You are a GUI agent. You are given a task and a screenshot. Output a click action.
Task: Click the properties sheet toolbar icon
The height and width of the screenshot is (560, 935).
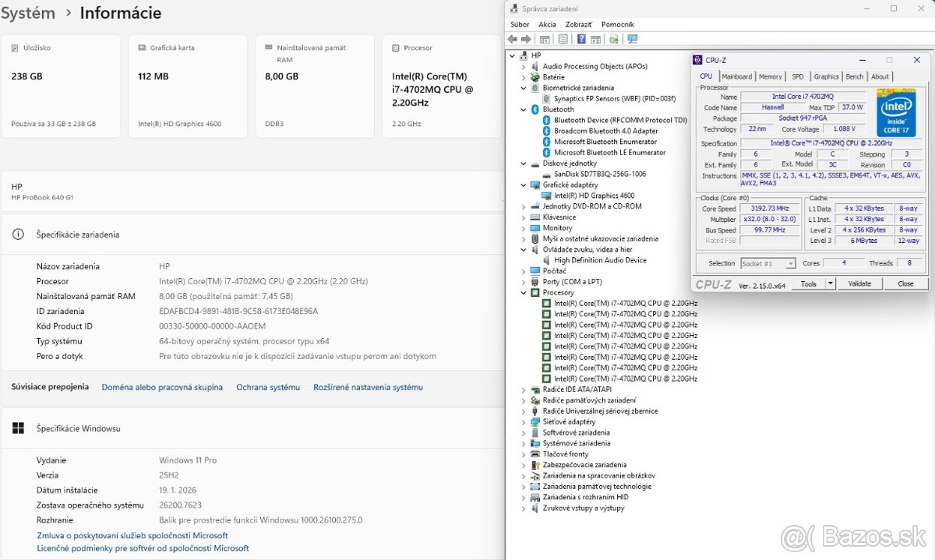(x=563, y=39)
